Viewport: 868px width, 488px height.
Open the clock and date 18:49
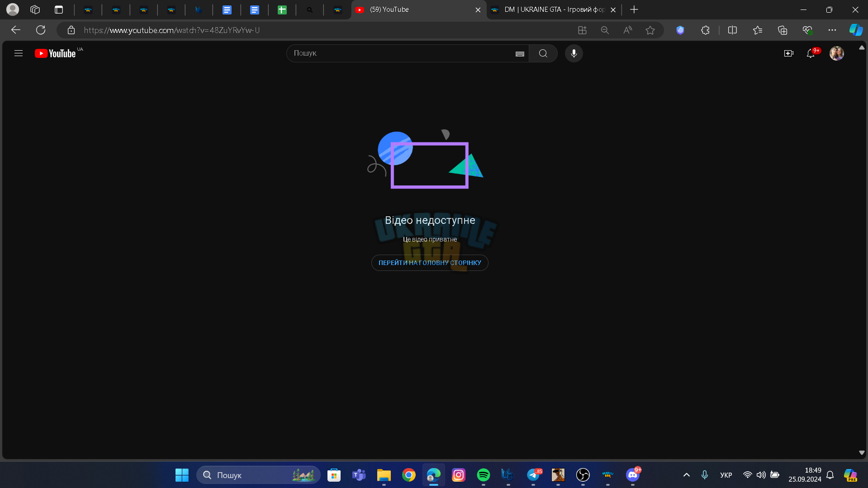pos(805,475)
